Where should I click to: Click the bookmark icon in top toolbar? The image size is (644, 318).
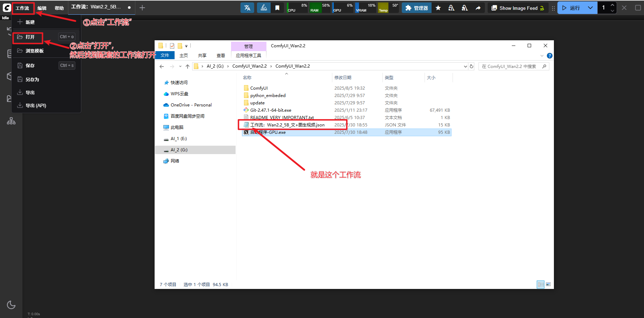point(277,8)
